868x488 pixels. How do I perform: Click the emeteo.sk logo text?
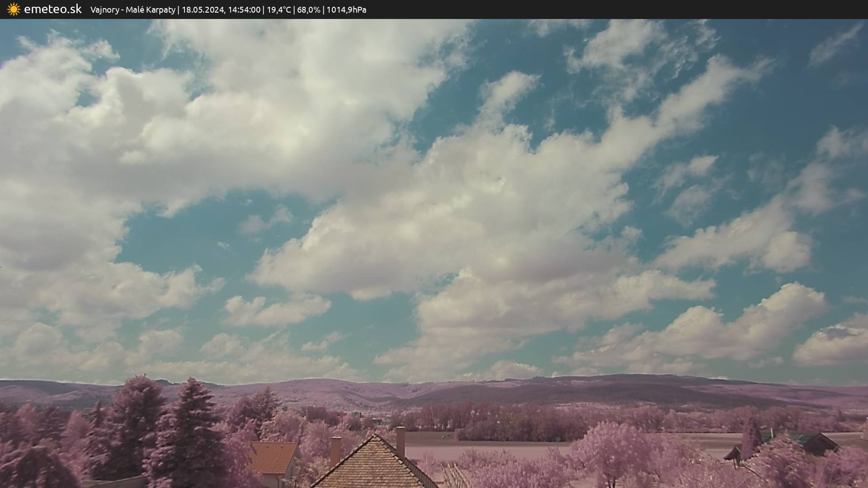coord(52,9)
